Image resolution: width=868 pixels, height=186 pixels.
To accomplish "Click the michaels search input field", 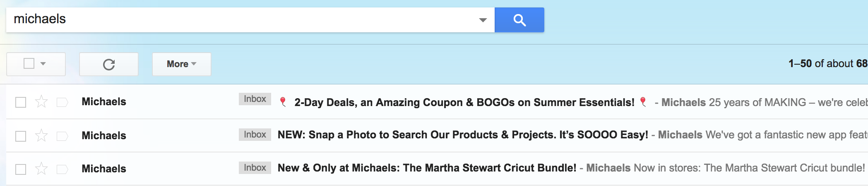I will click(x=244, y=20).
